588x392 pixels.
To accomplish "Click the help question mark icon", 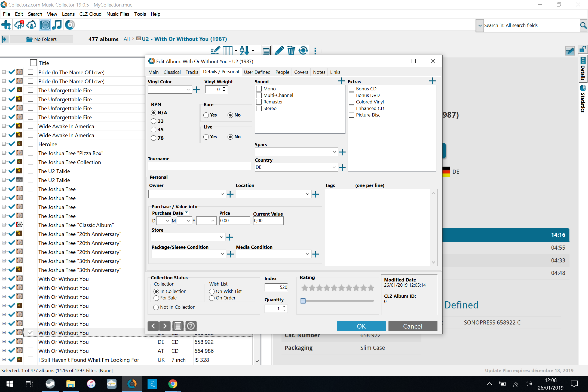I will coord(191,326).
